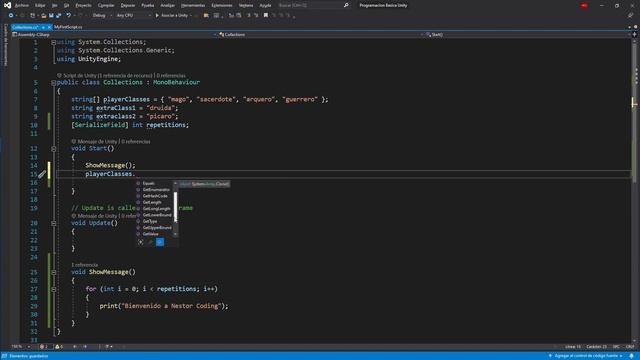This screenshot has width=640, height=360.
Task: Click the error count indicator
Action: pyautogui.click(x=44, y=347)
